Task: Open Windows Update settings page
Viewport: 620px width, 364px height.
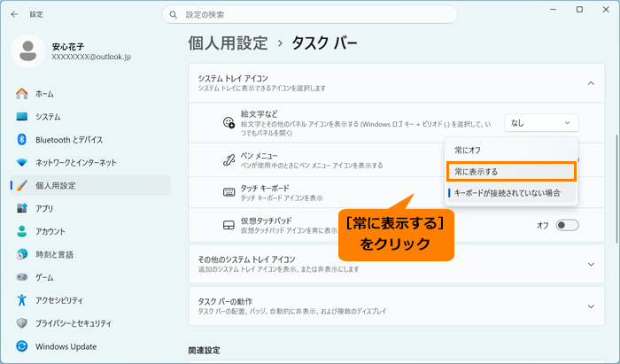Action: [90, 346]
